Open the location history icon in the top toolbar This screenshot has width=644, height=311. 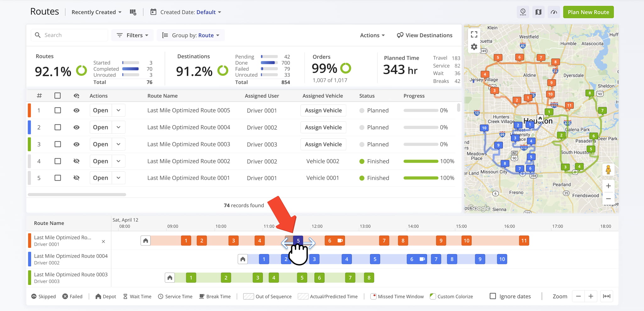pyautogui.click(x=523, y=12)
